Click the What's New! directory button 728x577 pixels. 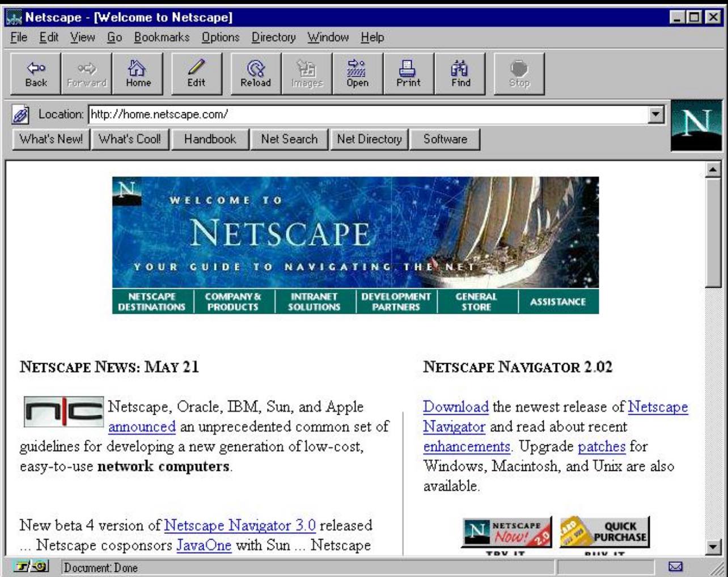(x=51, y=139)
